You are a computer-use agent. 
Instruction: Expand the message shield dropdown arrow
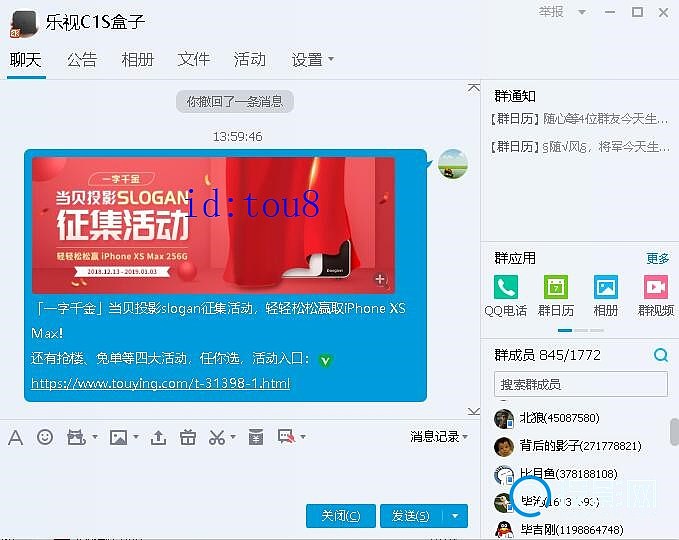click(303, 437)
